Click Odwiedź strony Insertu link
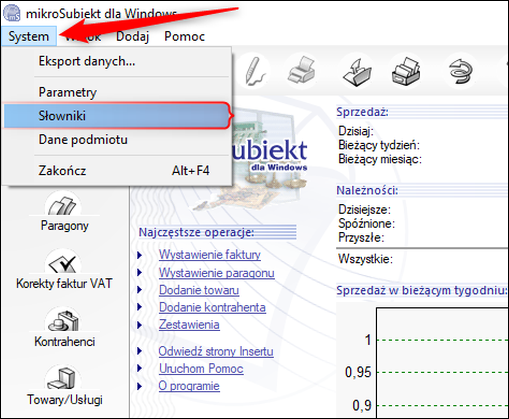Screen dimensions: 509x419 tap(216, 351)
